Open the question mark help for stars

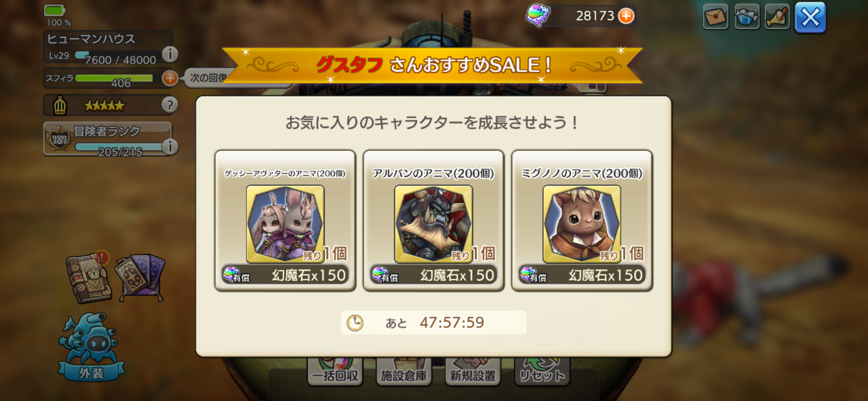(x=169, y=105)
